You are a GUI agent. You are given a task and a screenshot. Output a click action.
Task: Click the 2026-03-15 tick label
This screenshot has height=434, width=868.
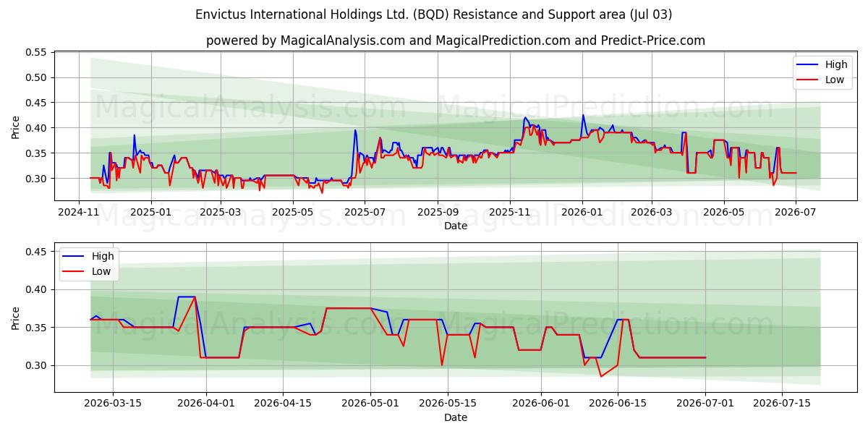(113, 404)
